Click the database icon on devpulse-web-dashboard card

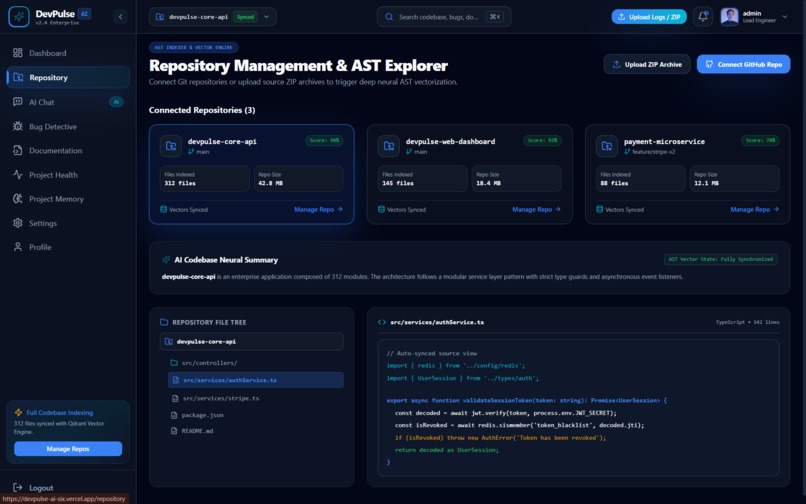coord(381,209)
